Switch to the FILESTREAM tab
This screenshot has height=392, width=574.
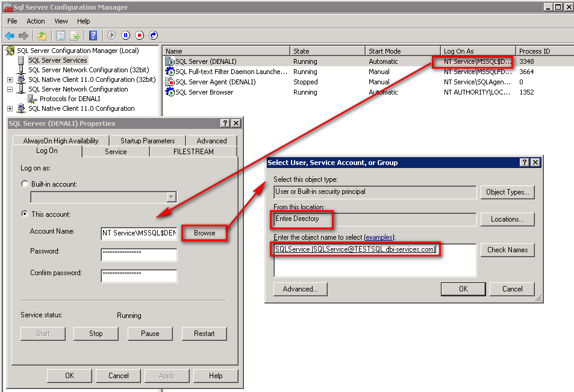click(193, 152)
